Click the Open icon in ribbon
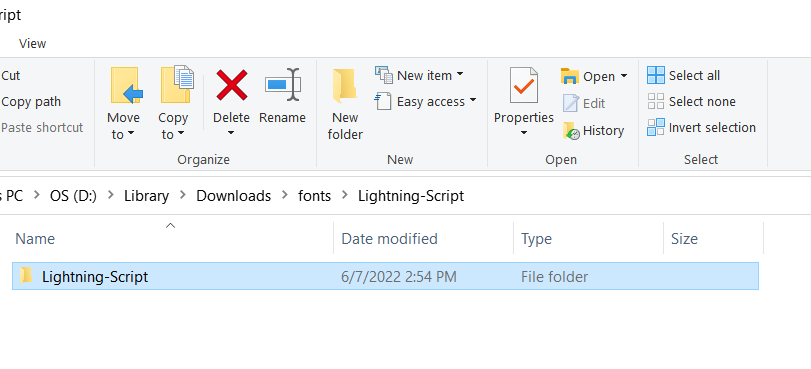Image resolution: width=811 pixels, height=369 pixels. (x=569, y=76)
